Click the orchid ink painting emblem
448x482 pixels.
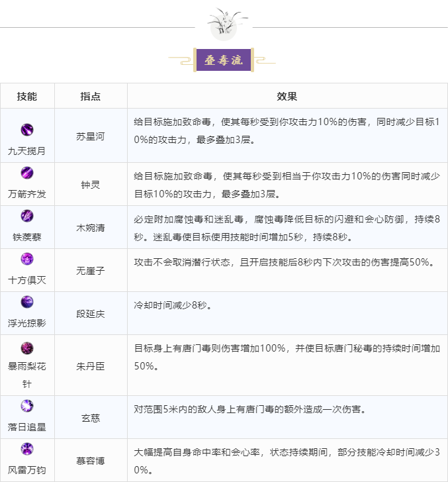(x=225, y=24)
